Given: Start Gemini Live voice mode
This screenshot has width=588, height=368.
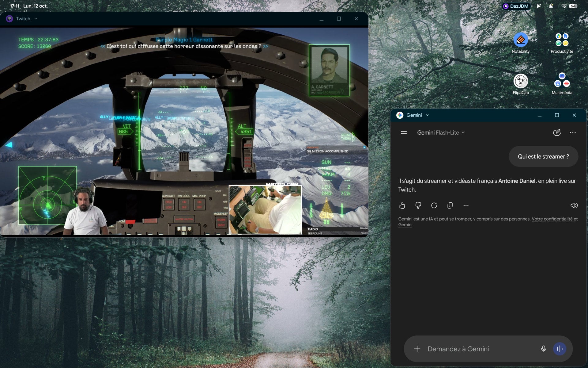Looking at the screenshot, I should 560,349.
